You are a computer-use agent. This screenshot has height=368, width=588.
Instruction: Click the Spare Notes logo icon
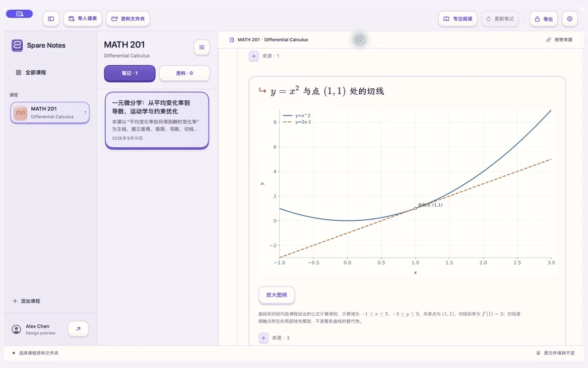coord(17,45)
